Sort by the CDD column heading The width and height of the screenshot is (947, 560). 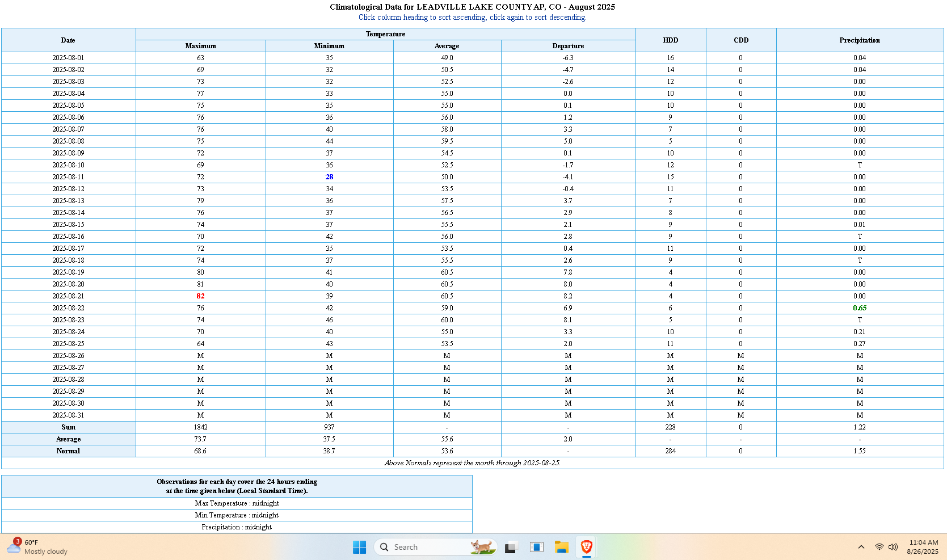point(741,40)
